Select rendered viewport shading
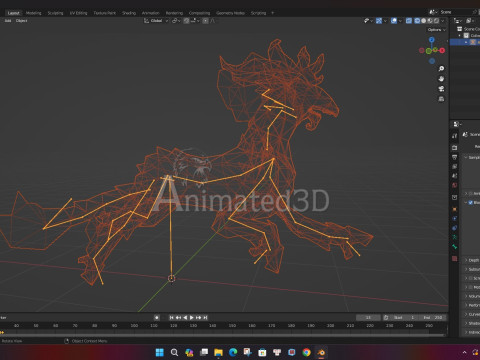The width and height of the screenshot is (480, 360). (436, 21)
